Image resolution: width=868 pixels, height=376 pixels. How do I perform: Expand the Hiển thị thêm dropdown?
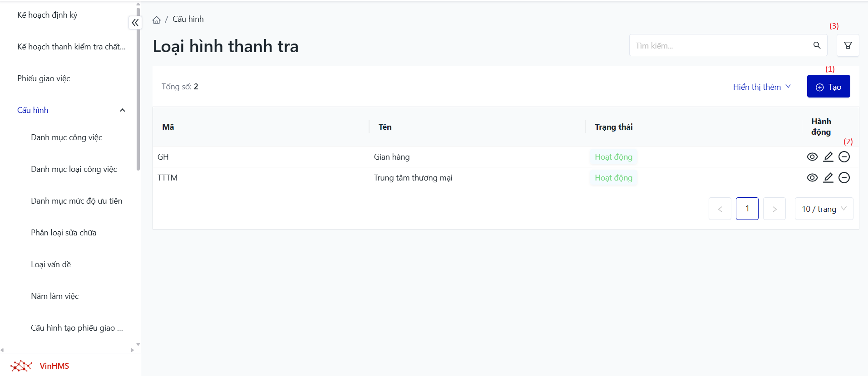[762, 87]
